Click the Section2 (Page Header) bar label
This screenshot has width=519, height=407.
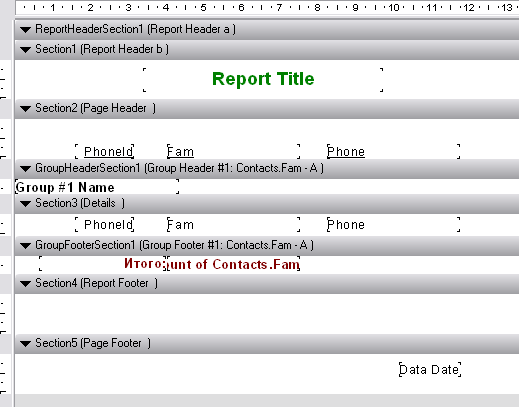[x=95, y=108]
